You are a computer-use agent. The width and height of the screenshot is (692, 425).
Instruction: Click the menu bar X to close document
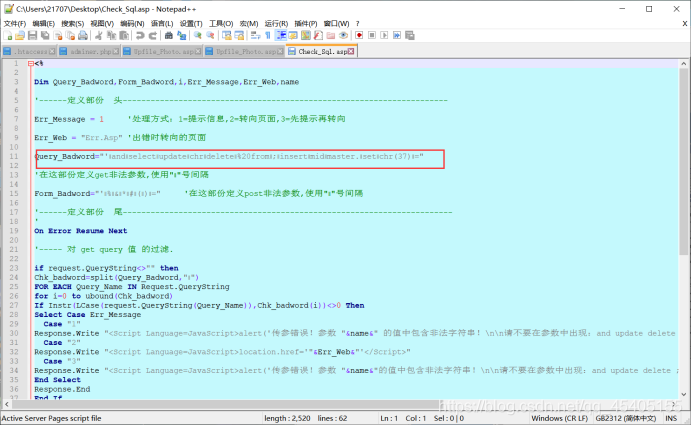click(x=684, y=23)
